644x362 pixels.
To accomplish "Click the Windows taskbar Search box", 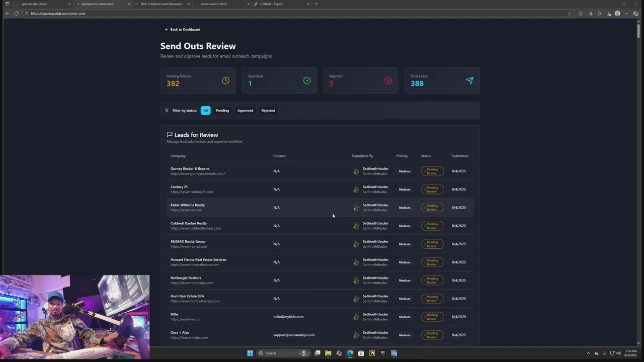I will click(x=283, y=353).
